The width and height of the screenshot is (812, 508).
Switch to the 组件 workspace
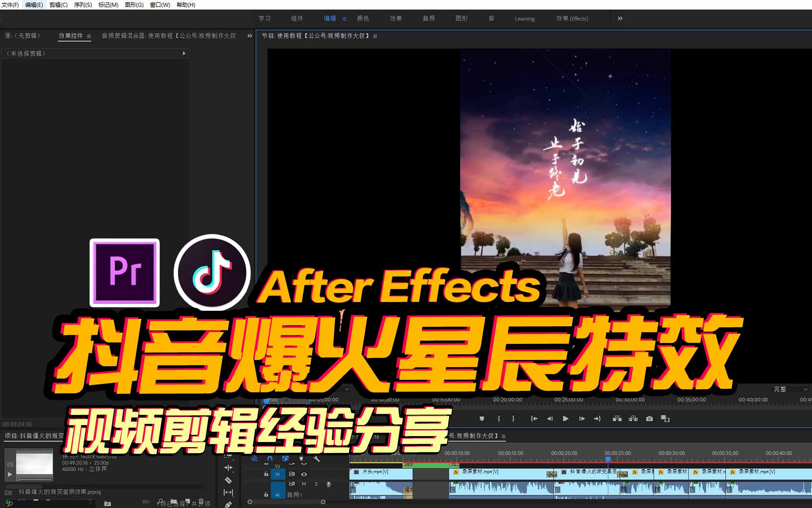click(x=297, y=19)
